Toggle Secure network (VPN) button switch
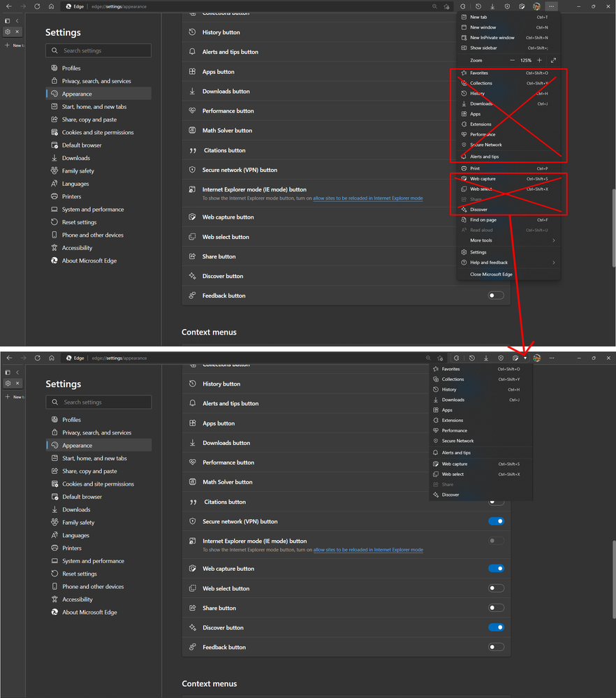 pyautogui.click(x=497, y=521)
